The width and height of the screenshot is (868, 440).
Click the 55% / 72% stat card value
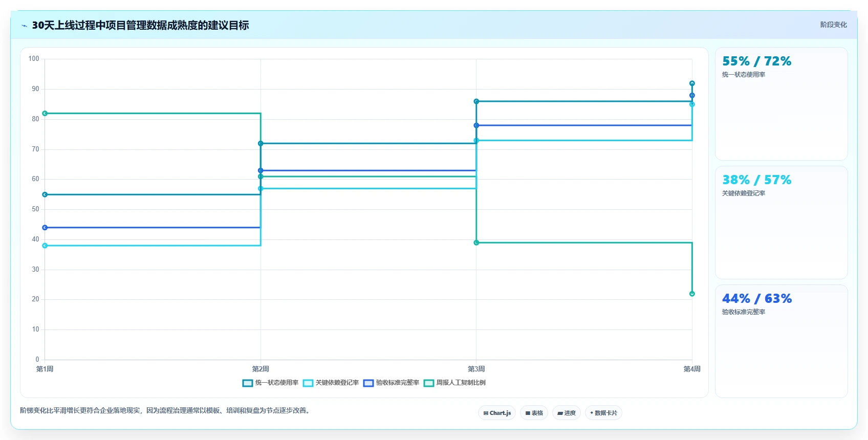pyautogui.click(x=756, y=61)
